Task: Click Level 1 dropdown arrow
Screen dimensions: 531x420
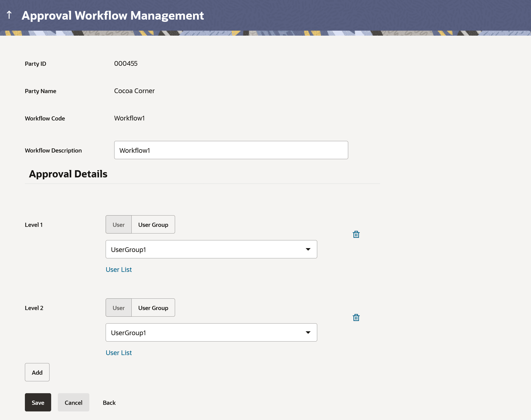Action: tap(308, 250)
